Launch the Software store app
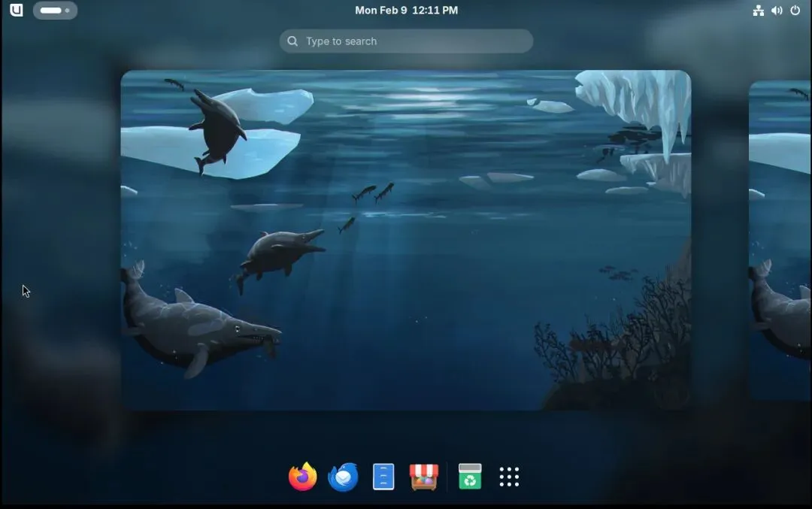 [424, 477]
